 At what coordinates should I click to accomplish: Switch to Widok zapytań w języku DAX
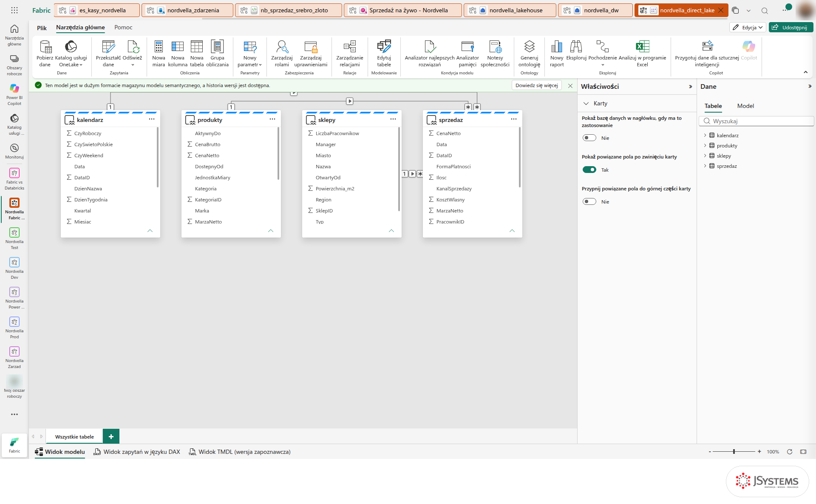(x=137, y=452)
